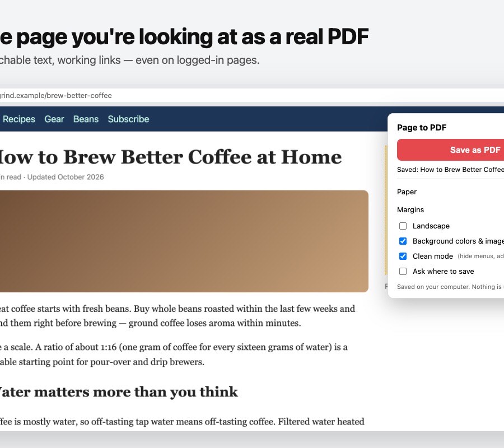
Task: Open the Beans nav link
Action: [86, 119]
